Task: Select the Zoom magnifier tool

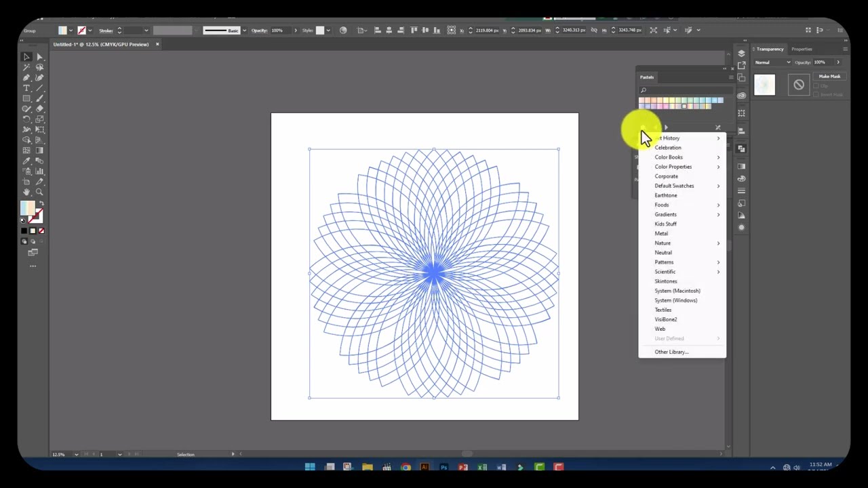Action: pos(39,192)
